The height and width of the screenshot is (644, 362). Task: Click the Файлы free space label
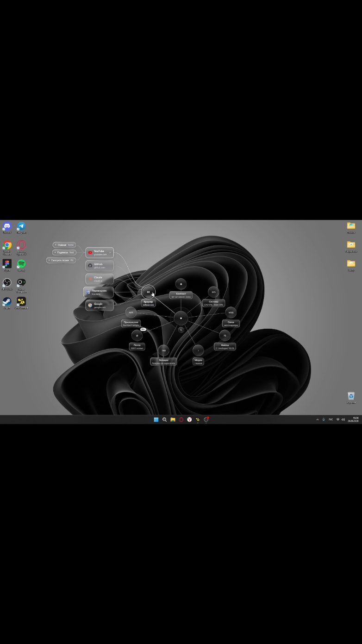click(225, 346)
